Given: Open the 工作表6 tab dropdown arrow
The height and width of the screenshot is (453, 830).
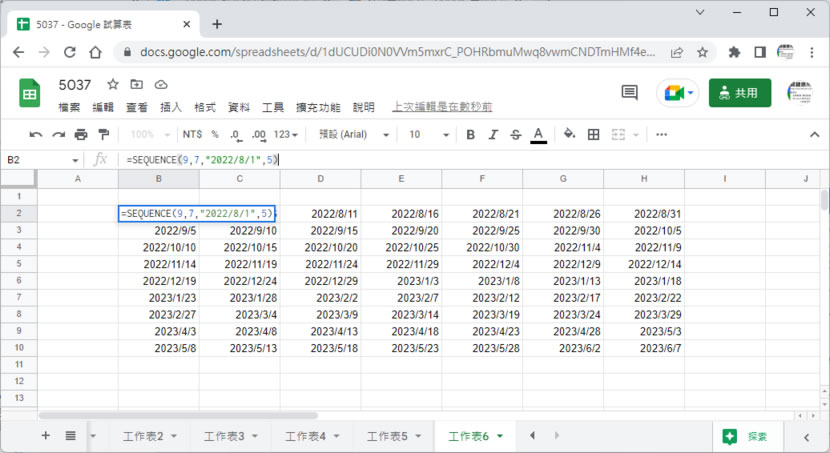Looking at the screenshot, I should (500, 437).
